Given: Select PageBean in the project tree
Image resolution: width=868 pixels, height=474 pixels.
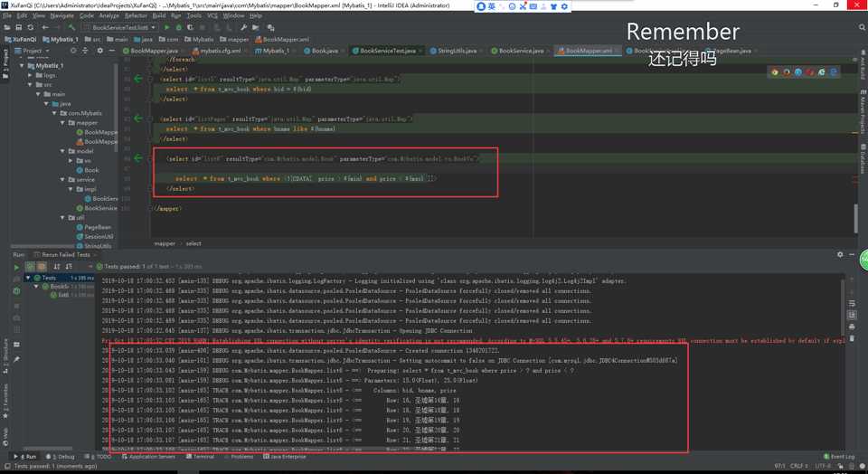Looking at the screenshot, I should coord(98,227).
